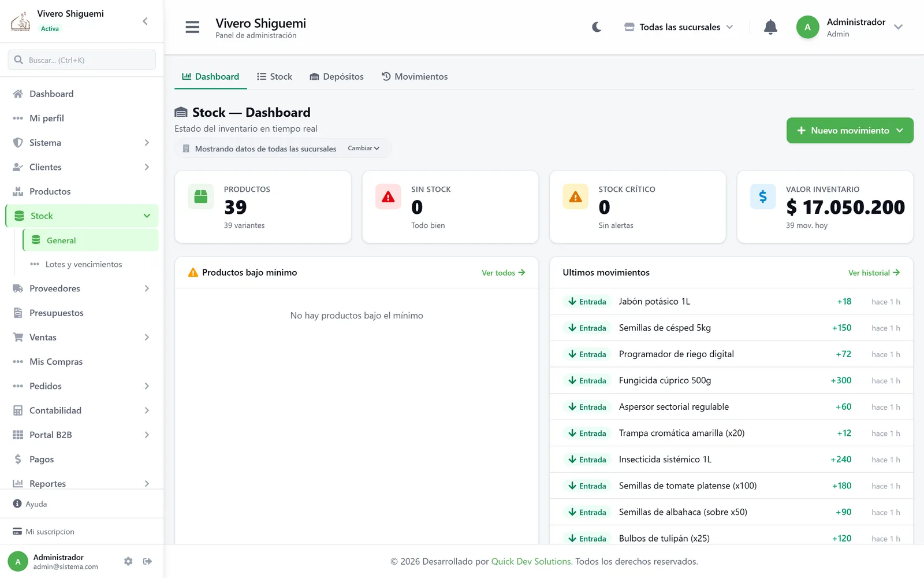Viewport: 924px width, 578px height.
Task: Open the Administrador user menu chevron
Action: pyautogui.click(x=898, y=27)
